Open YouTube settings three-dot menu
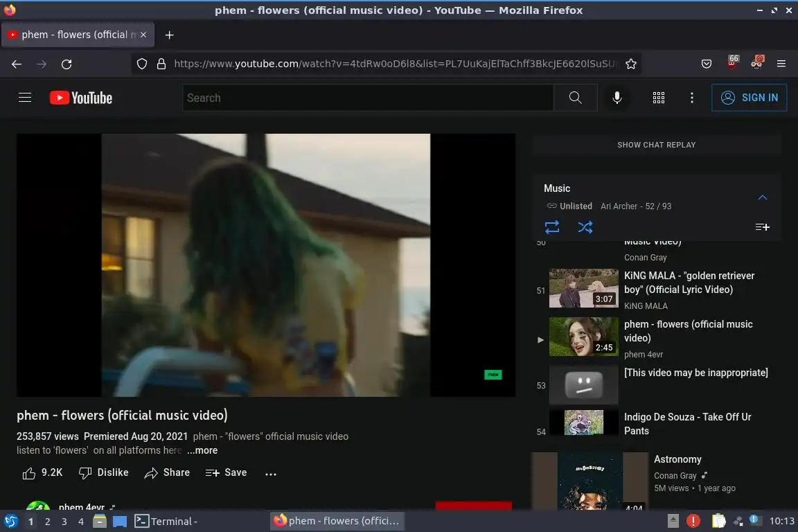The image size is (798, 532). click(x=691, y=98)
